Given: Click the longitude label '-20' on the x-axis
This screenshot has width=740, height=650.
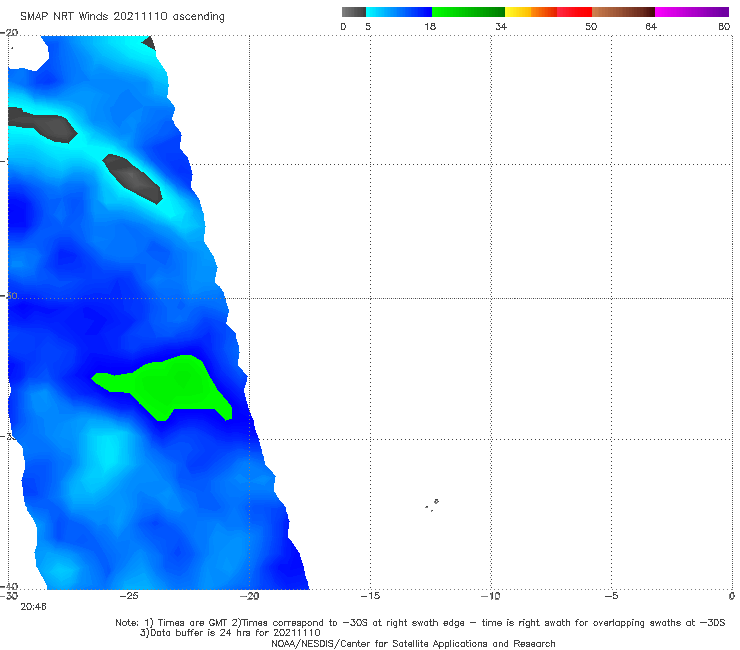Looking at the screenshot, I should [x=250, y=596].
